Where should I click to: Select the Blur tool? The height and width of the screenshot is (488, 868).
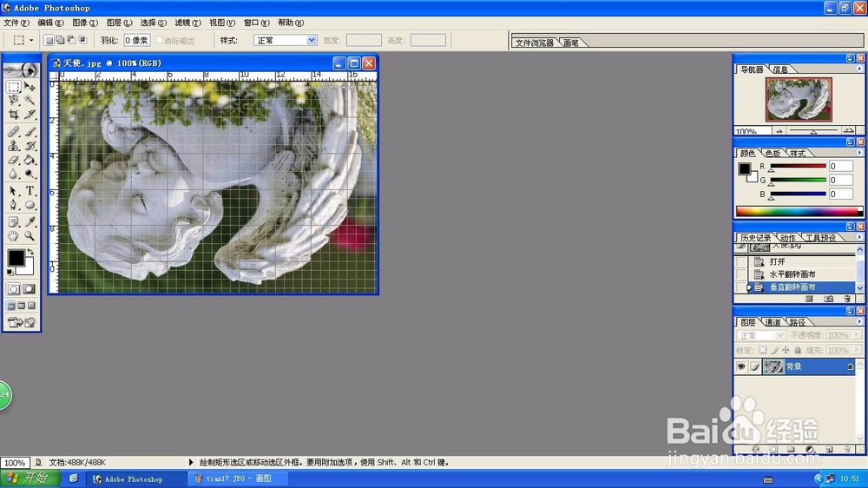coord(14,174)
